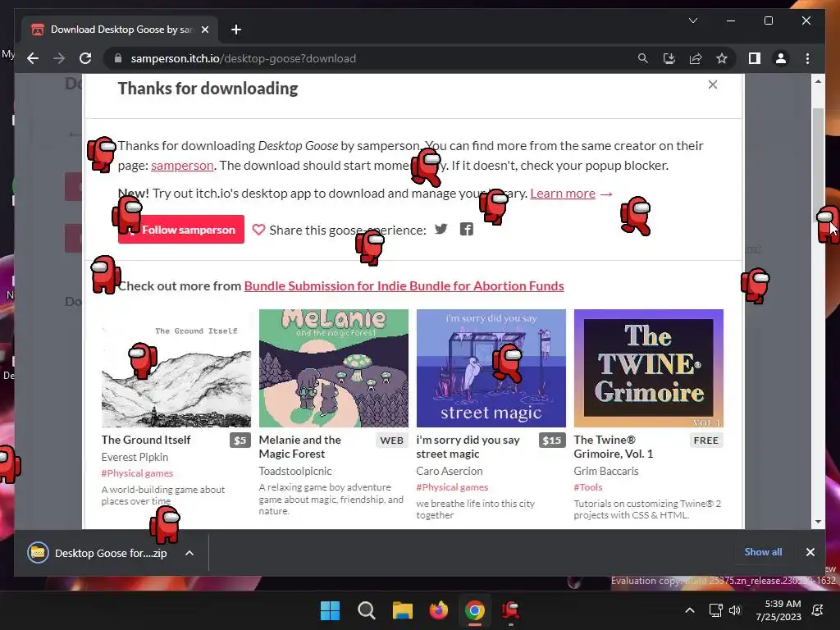Open File Explorer from the taskbar

402,610
